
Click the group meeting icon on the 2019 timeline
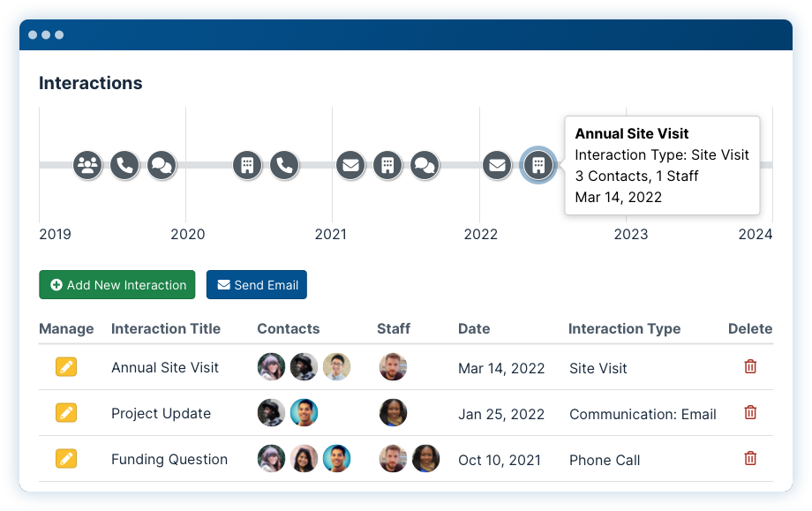click(87, 165)
